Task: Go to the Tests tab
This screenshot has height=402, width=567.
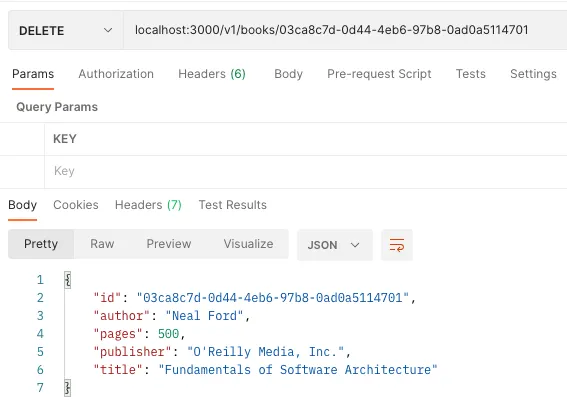Action: click(x=470, y=74)
